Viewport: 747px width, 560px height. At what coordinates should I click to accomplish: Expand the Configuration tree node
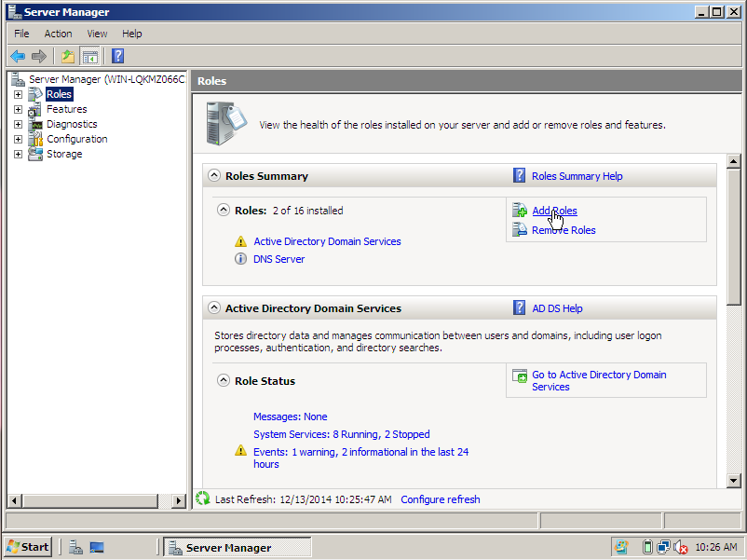coord(18,139)
